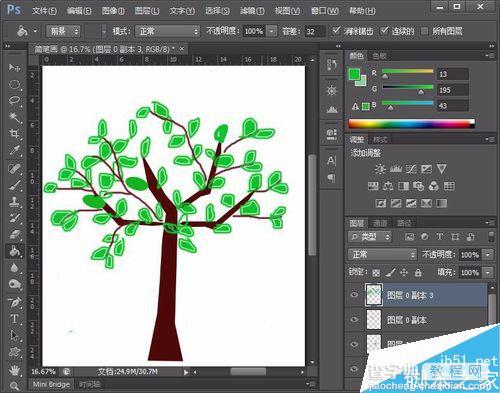
Task: Open the 文件(F) menu
Action: tap(44, 11)
